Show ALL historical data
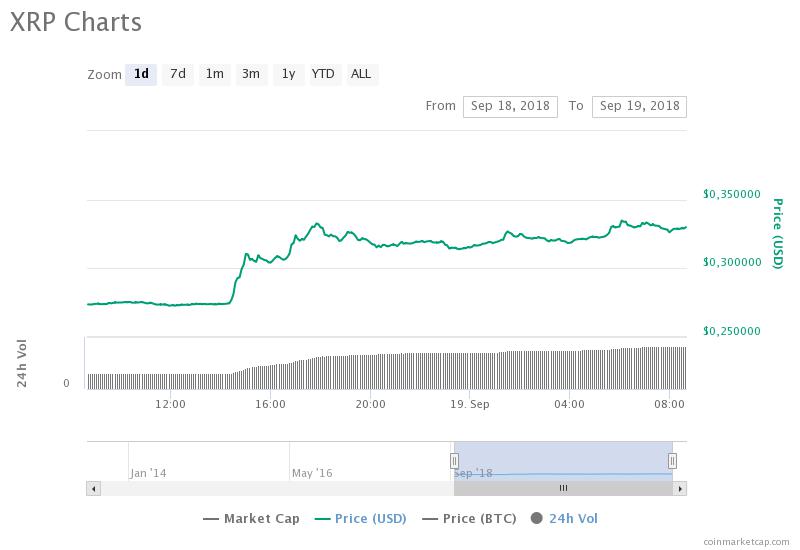The width and height of the screenshot is (800, 550). pyautogui.click(x=361, y=74)
